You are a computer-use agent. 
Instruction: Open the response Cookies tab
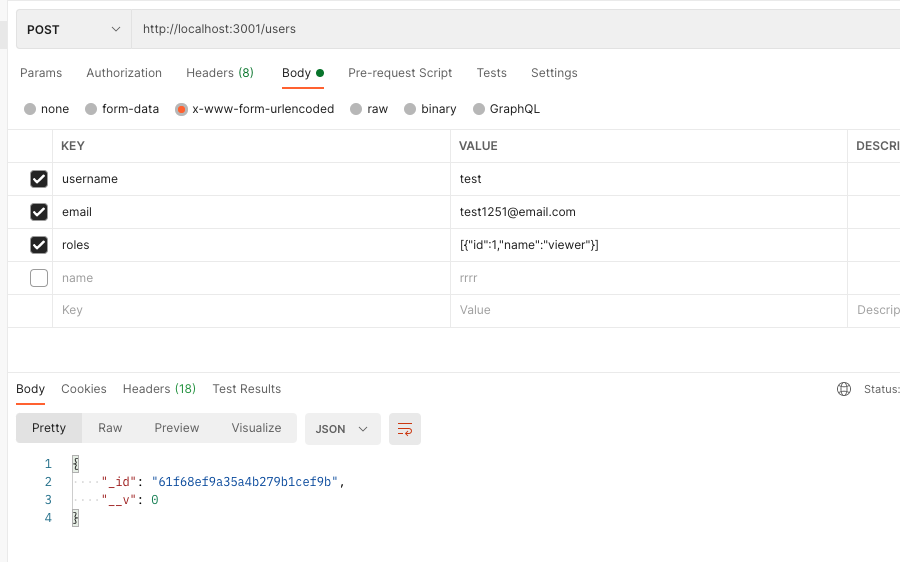(84, 389)
